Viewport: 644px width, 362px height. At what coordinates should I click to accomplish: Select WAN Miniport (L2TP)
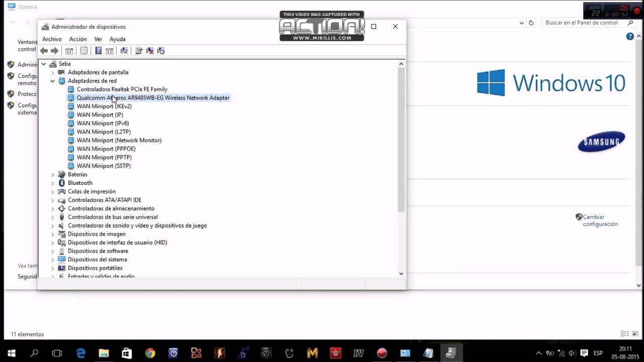104,132
